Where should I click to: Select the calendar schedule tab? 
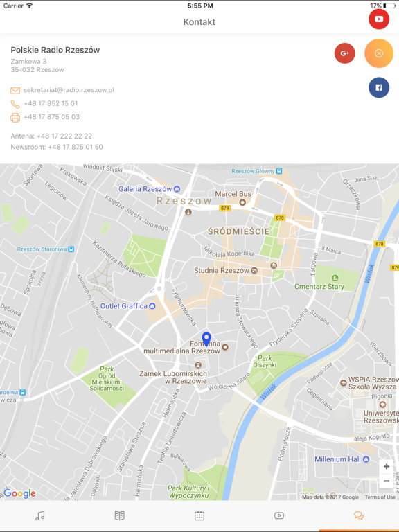(199, 515)
